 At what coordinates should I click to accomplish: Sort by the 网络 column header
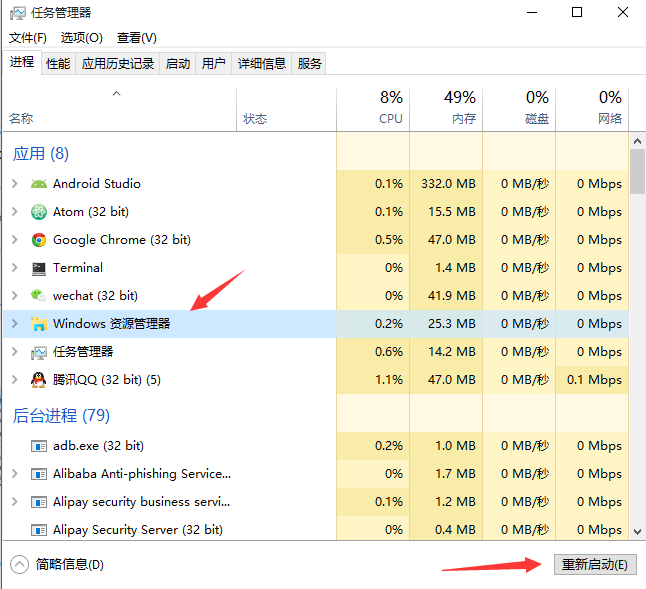(x=592, y=110)
